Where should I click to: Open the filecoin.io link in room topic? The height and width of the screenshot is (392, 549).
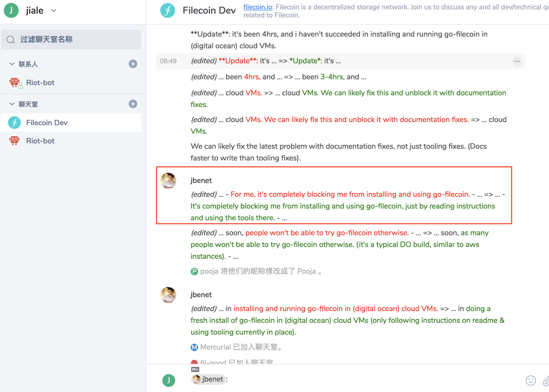point(257,7)
